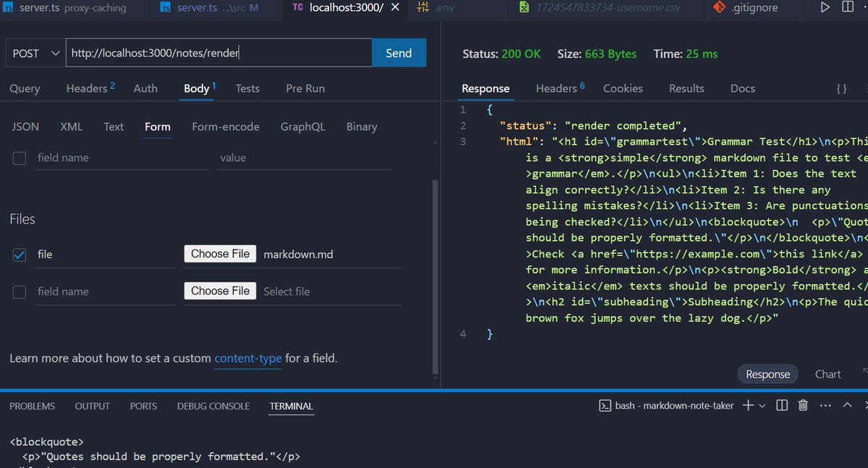Select the Body request tab
This screenshot has width=868, height=468.
(x=200, y=88)
